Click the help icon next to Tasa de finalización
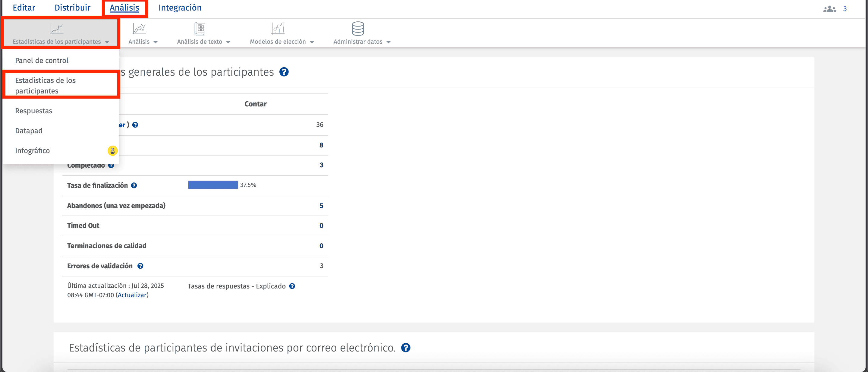This screenshot has height=372, width=868. [134, 185]
